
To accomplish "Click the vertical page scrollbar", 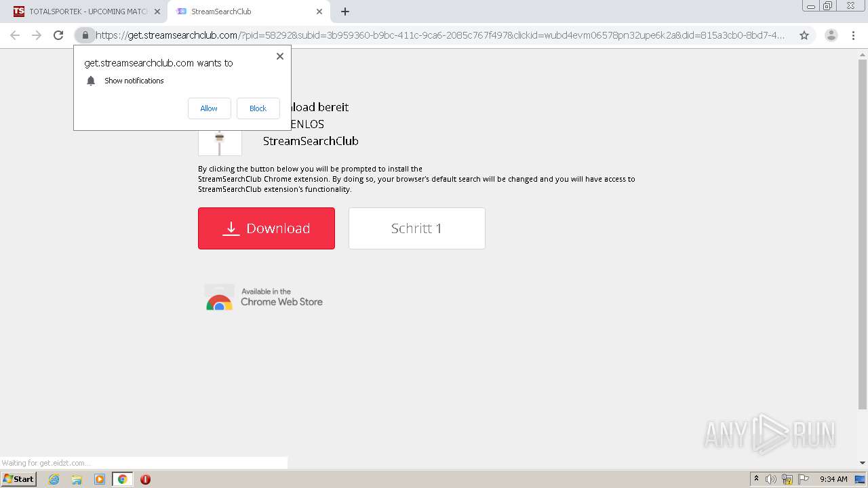I will tap(863, 235).
